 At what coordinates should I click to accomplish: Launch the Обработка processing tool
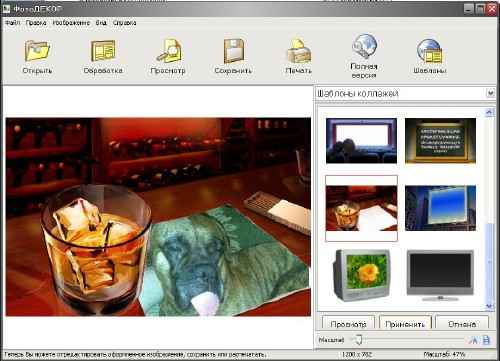pyautogui.click(x=103, y=56)
